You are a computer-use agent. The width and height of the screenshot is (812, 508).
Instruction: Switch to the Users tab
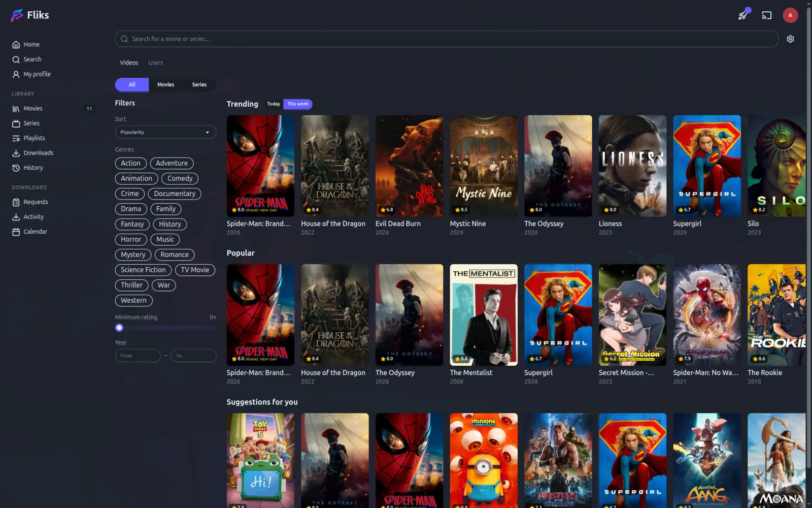click(156, 63)
